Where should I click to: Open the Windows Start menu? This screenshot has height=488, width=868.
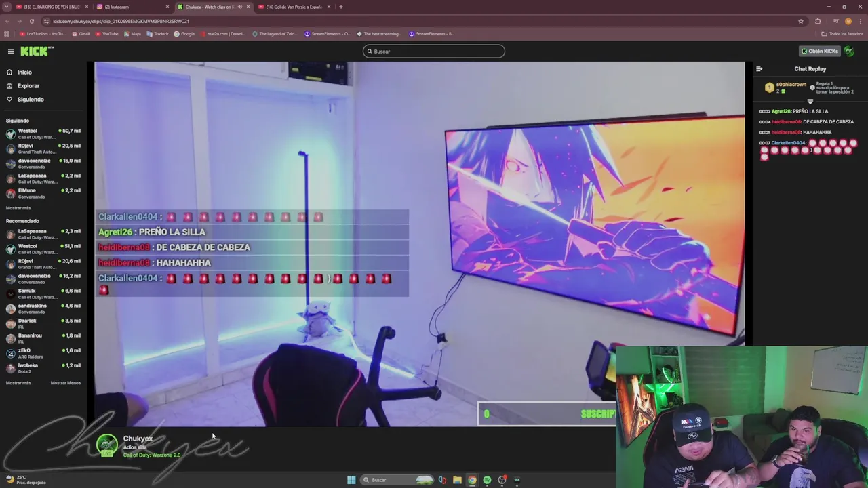[x=351, y=480]
